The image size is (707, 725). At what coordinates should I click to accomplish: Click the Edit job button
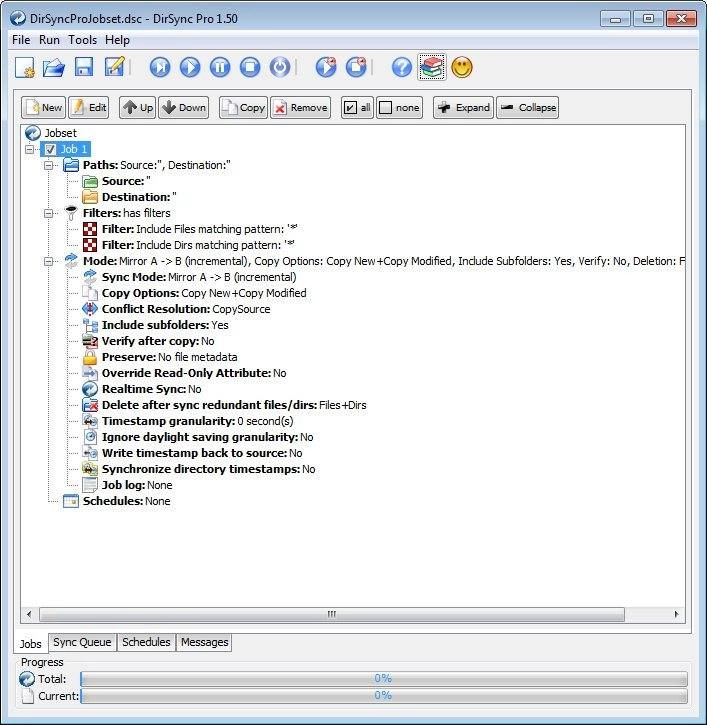point(89,108)
